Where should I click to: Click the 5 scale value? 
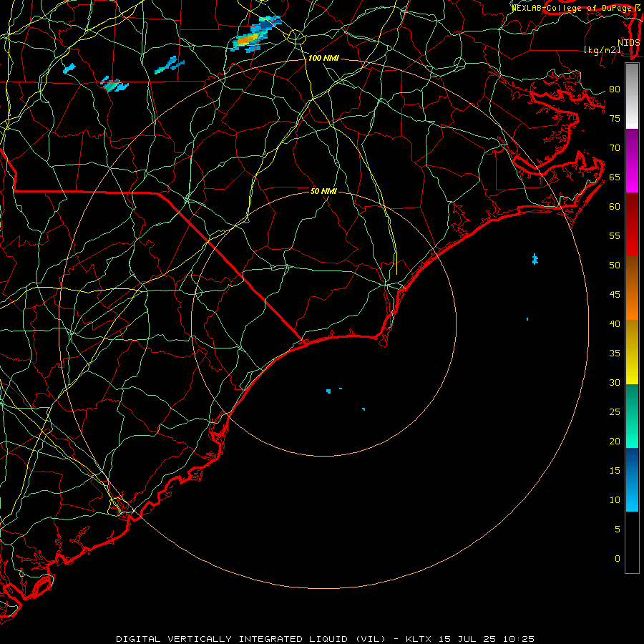click(x=618, y=529)
